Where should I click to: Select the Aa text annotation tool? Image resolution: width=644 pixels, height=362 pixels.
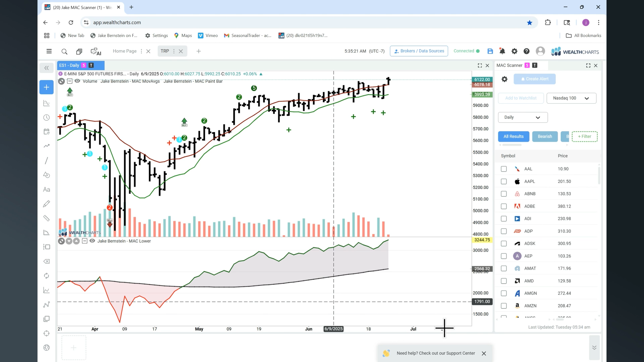[47, 189]
